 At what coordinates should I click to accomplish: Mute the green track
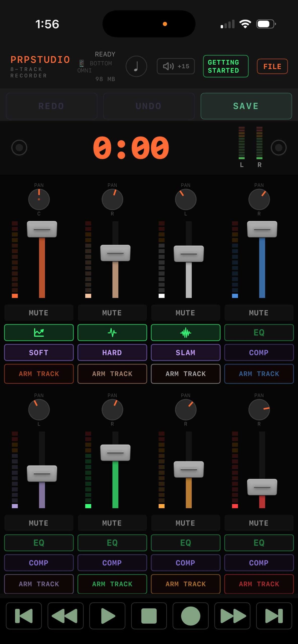[112, 523]
